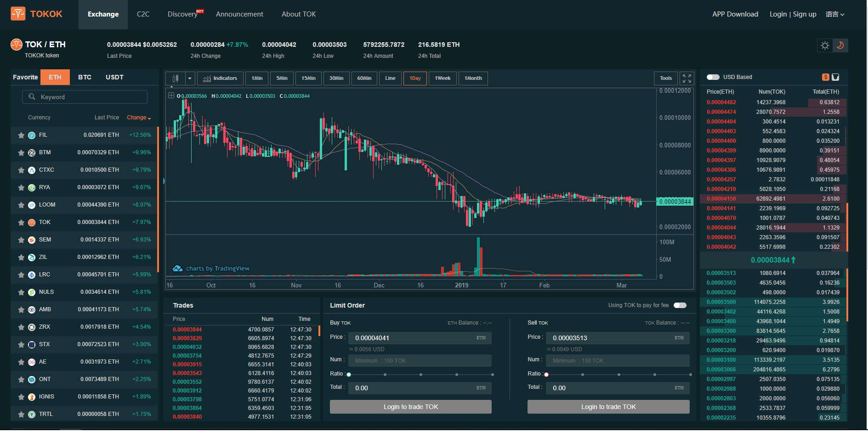Screen dimensions: 868x432
Task: Show the Favorite currencies tab
Action: point(25,77)
